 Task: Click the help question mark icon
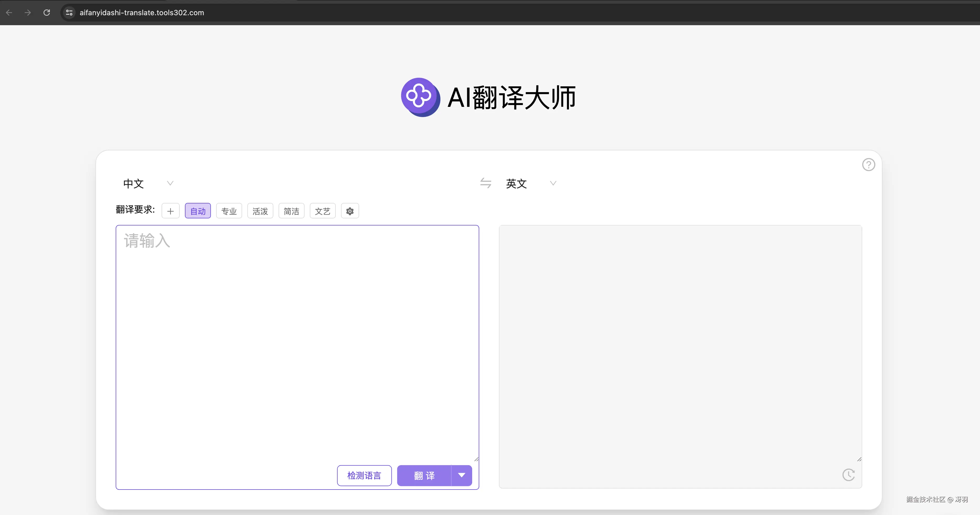(x=868, y=165)
